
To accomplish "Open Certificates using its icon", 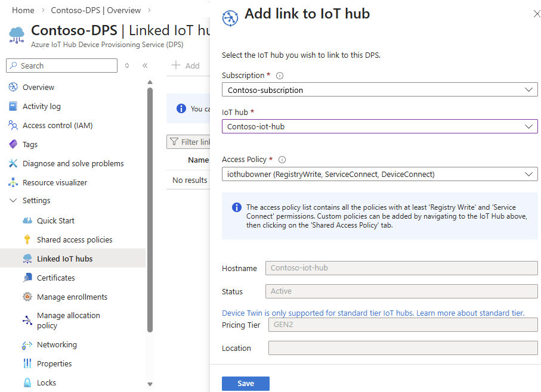I will pyautogui.click(x=26, y=278).
